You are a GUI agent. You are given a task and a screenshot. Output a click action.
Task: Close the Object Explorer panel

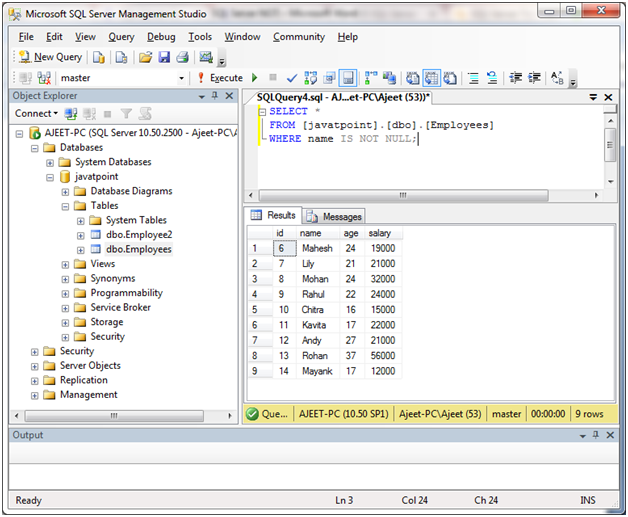229,96
